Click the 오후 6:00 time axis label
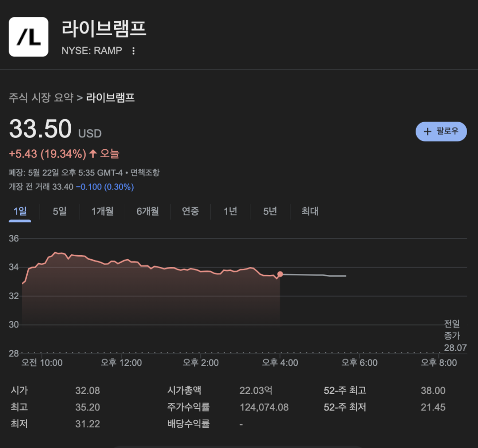This screenshot has height=448, width=478. point(359,363)
